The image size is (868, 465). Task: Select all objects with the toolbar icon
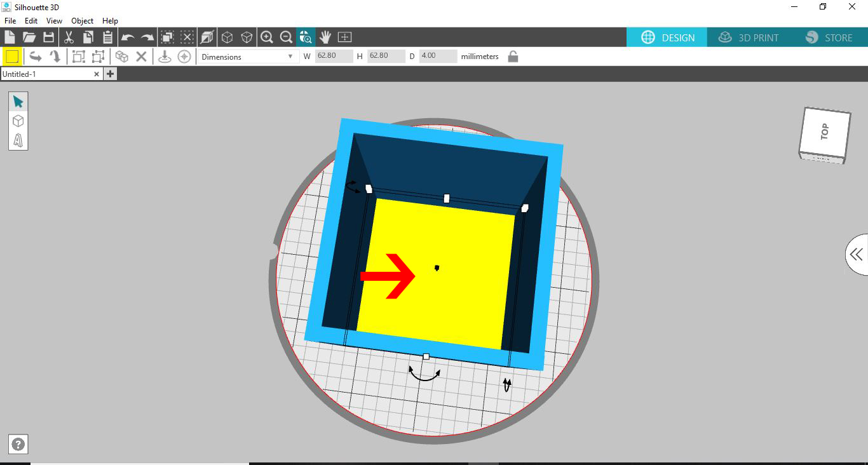[168, 37]
